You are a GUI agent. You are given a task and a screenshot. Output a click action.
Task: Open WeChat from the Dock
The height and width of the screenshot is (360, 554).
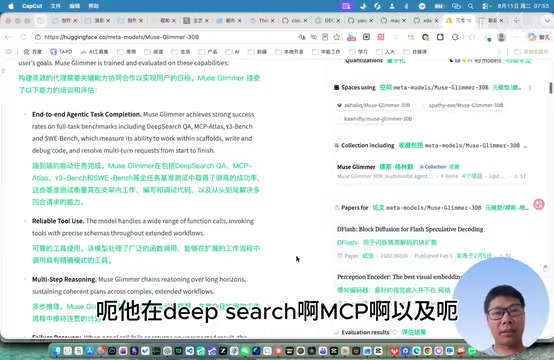pos(245,351)
